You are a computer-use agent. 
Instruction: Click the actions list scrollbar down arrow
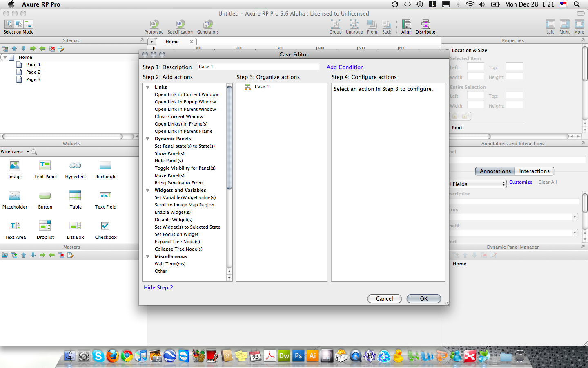pos(229,278)
